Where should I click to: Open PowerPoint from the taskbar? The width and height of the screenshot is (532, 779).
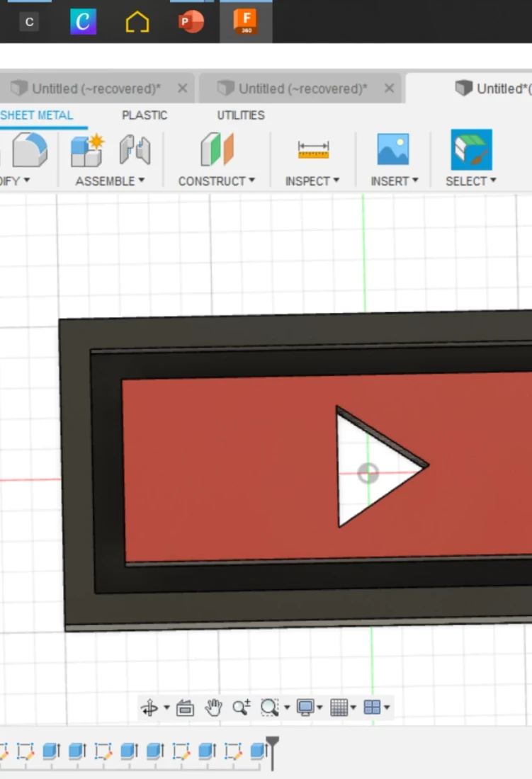click(191, 22)
